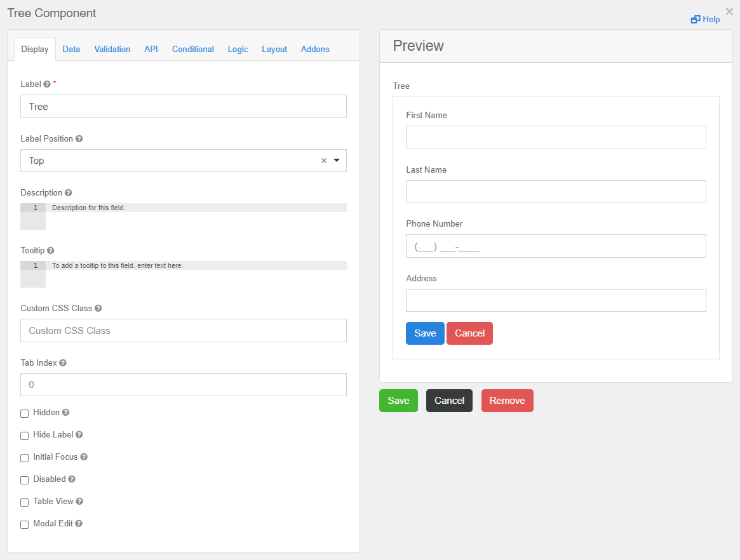Click the blue Save button in preview

tap(425, 333)
